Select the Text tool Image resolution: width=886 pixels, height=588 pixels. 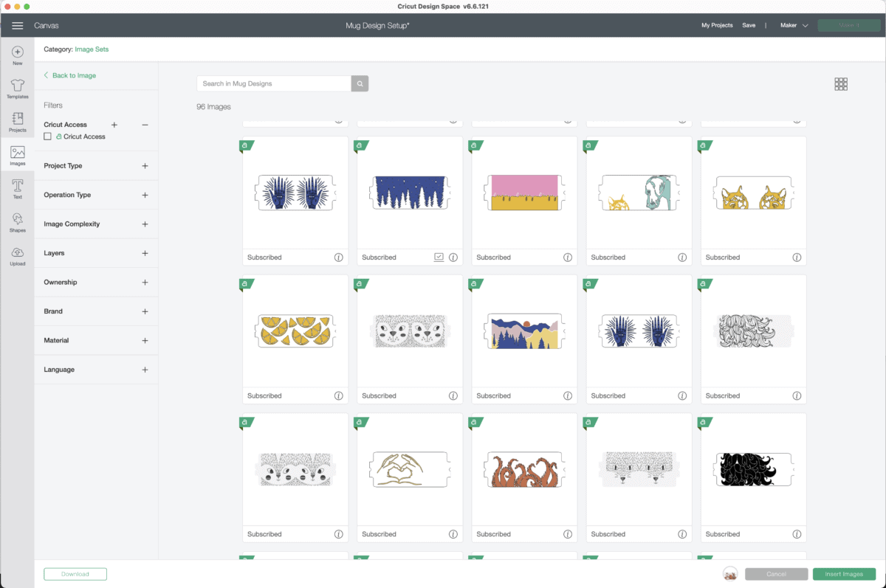[x=18, y=189]
